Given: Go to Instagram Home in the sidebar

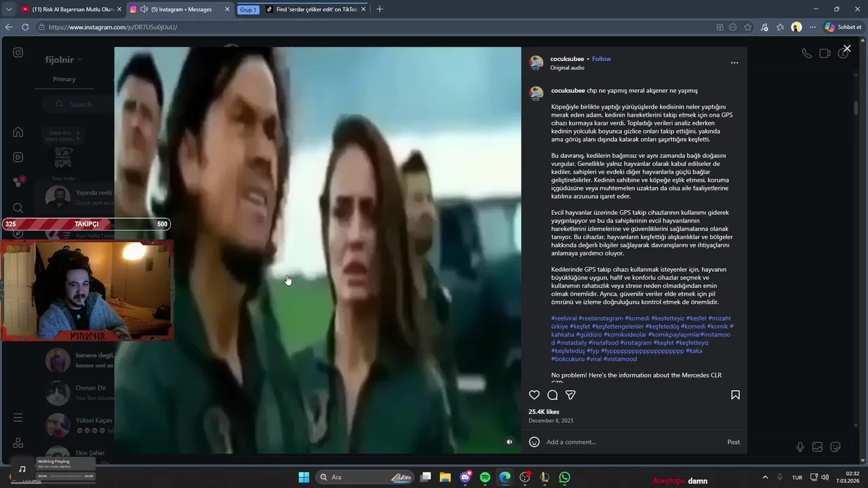Looking at the screenshot, I should pyautogui.click(x=18, y=132).
